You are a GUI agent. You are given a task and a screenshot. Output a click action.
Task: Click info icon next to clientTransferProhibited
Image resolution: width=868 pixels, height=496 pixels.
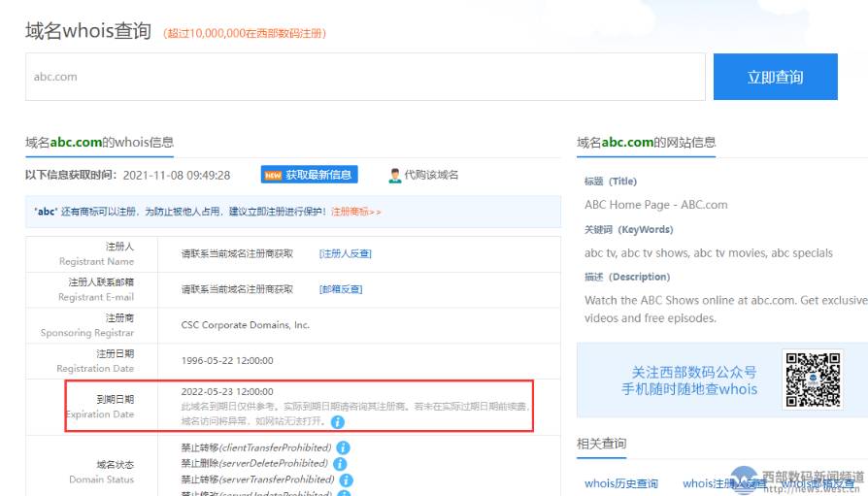point(343,447)
